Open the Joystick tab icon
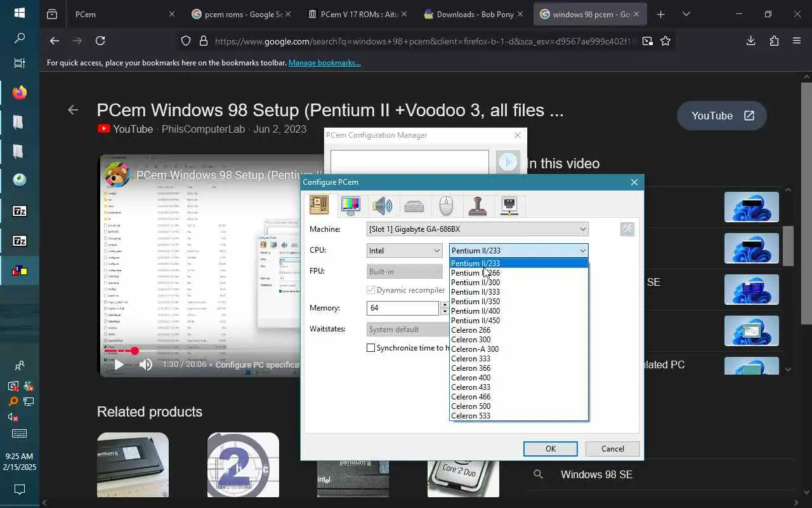Viewport: 812px width, 508px height. (x=478, y=205)
